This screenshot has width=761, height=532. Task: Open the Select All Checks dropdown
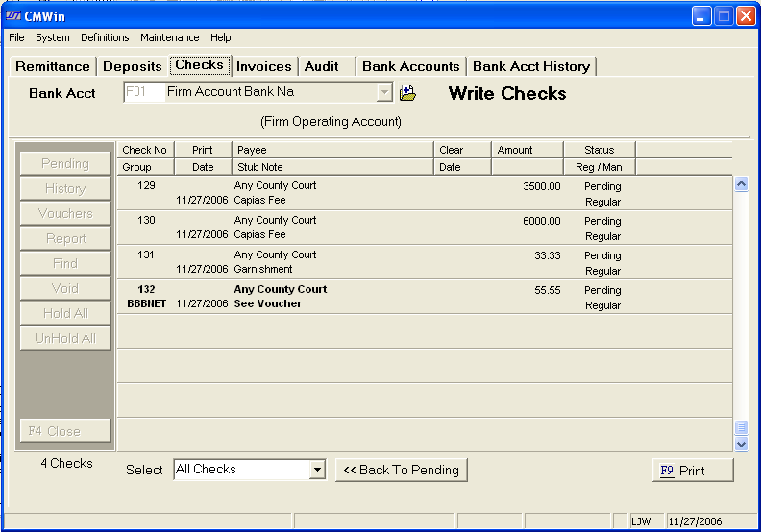318,470
